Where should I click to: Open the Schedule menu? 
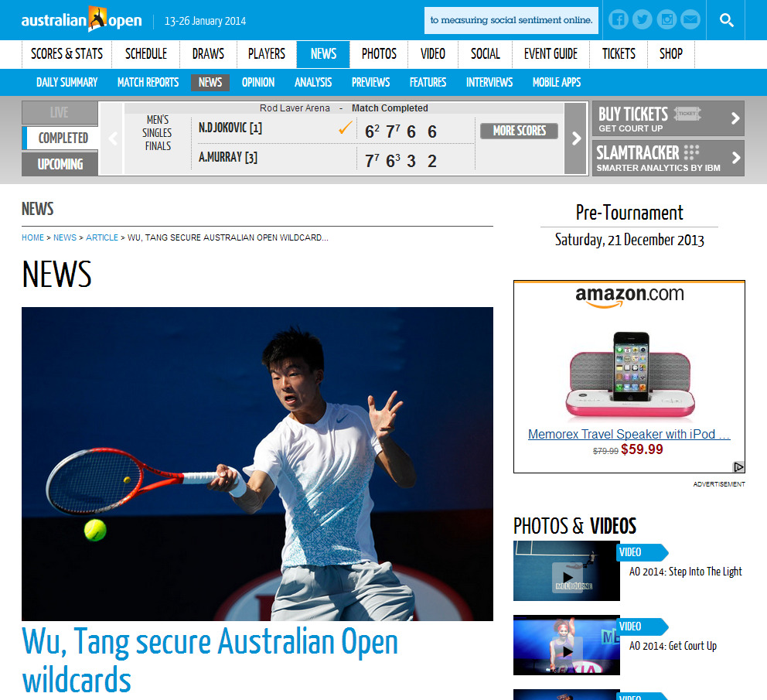[146, 54]
